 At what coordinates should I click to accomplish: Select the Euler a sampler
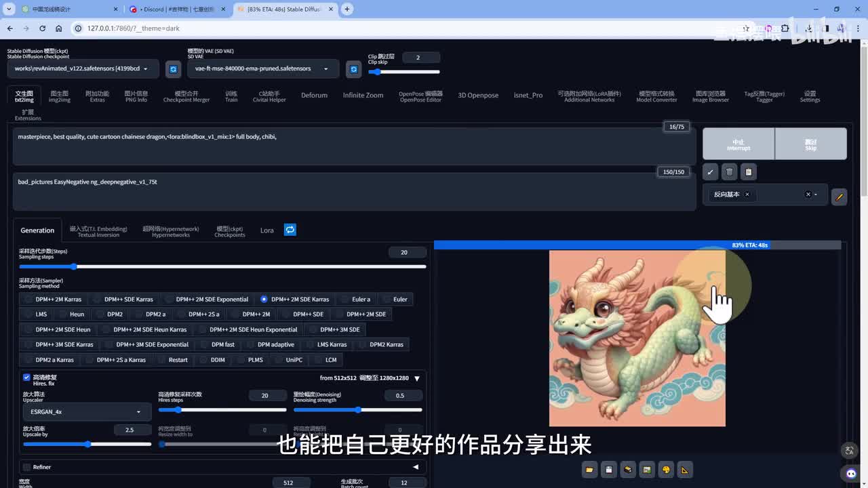coord(355,299)
